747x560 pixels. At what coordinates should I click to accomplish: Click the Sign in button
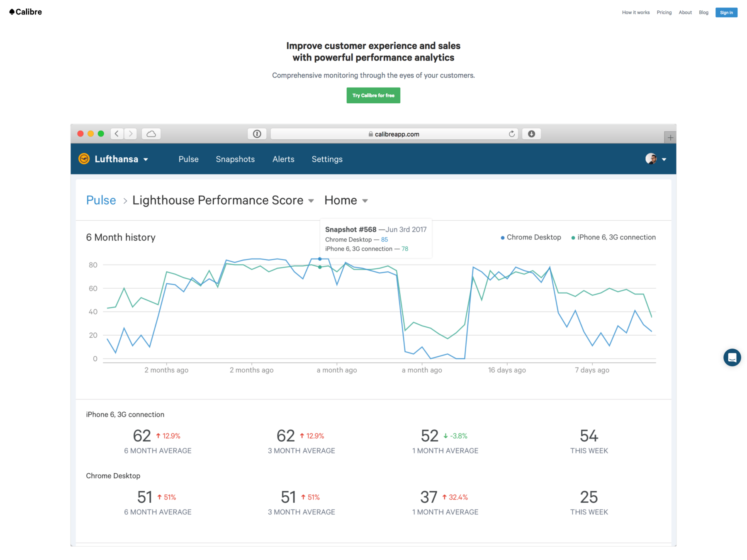(x=726, y=12)
